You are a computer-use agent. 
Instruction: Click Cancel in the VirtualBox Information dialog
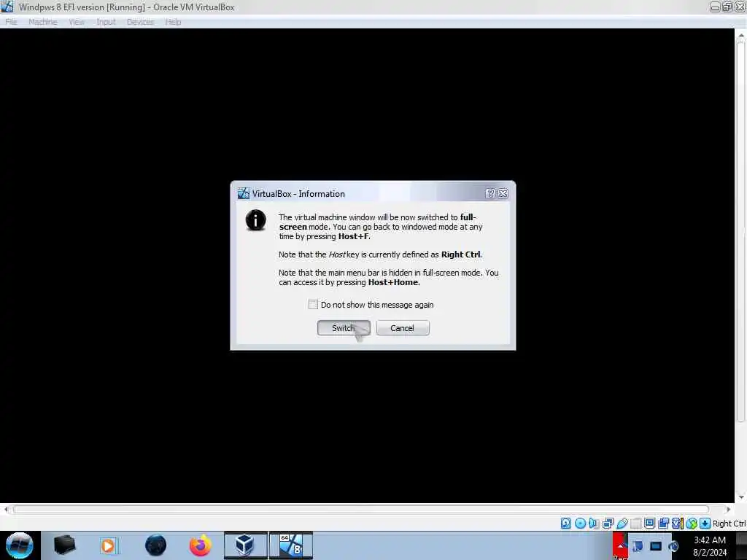pos(403,328)
